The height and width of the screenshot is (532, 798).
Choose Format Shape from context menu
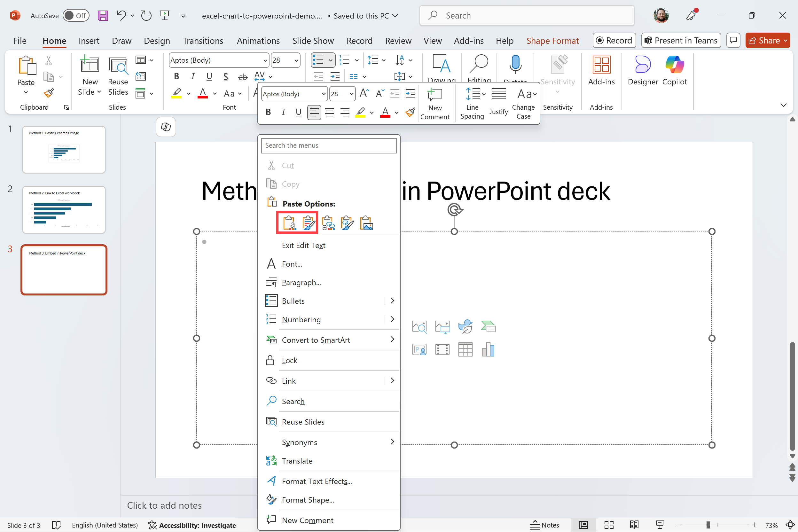(x=308, y=500)
